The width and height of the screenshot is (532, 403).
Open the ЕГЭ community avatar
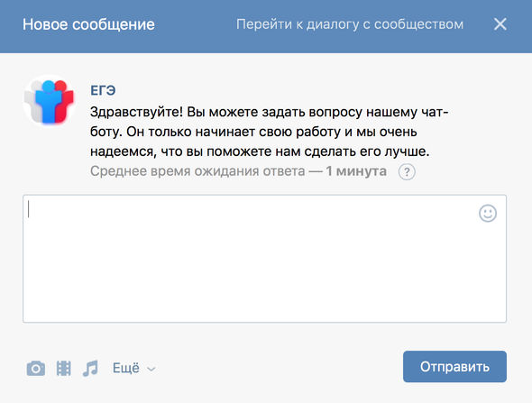point(50,101)
